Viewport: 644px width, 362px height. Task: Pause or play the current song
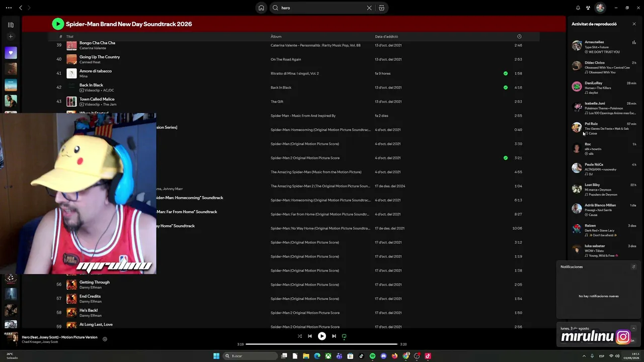pyautogui.click(x=322, y=336)
